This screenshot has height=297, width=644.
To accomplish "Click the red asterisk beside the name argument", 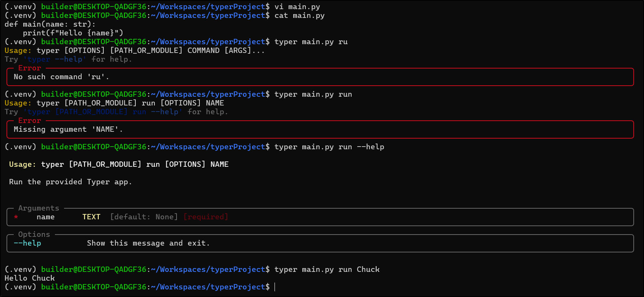I will pyautogui.click(x=16, y=217).
